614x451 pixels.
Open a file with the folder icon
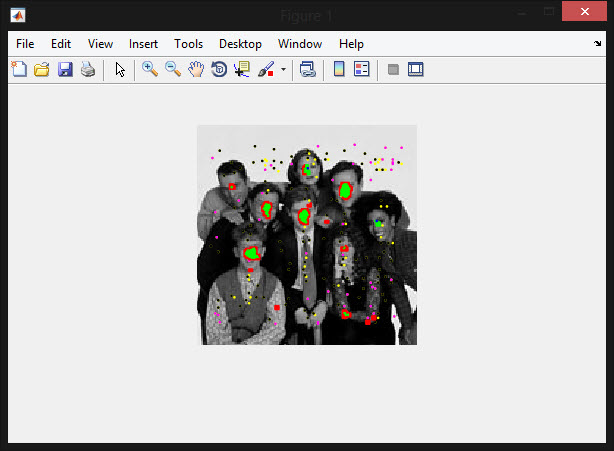click(42, 70)
